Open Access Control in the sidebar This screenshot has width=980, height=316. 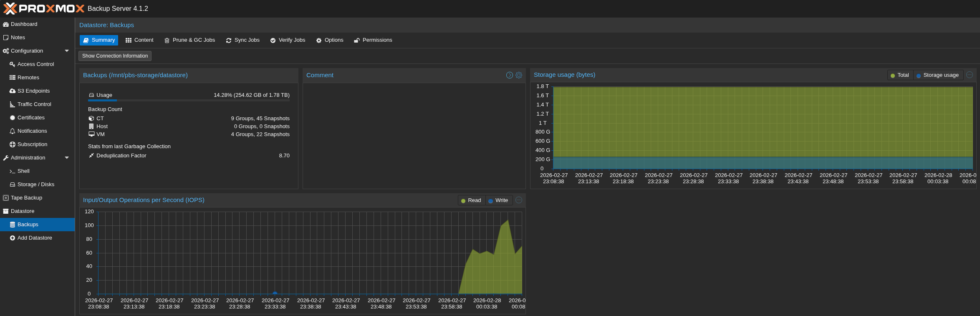coord(35,64)
